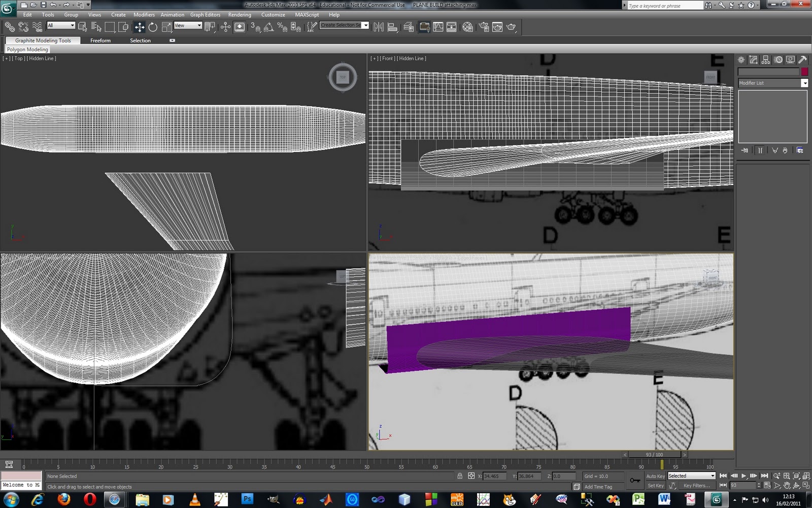Click the object color swatch
Viewport: 812px width, 508px height.
tap(804, 72)
